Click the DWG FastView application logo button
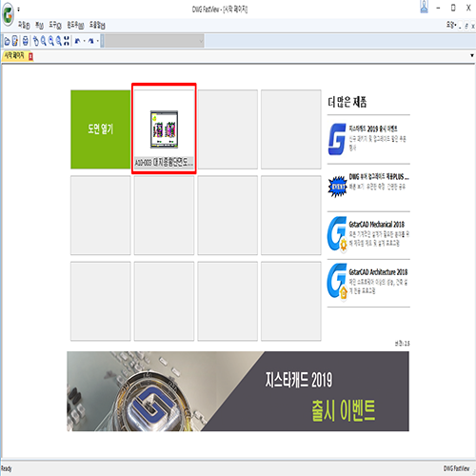This screenshot has height=476, width=476. (8, 13)
